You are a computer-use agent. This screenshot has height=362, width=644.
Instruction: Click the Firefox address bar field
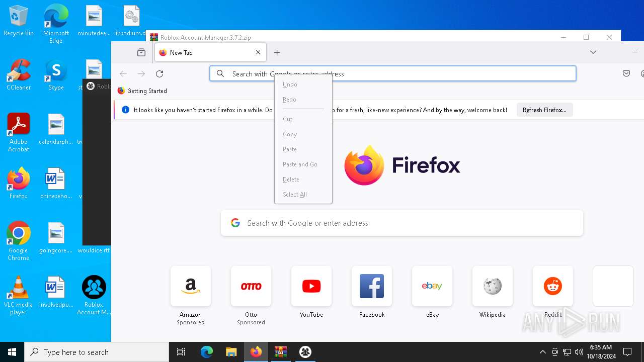coord(392,74)
